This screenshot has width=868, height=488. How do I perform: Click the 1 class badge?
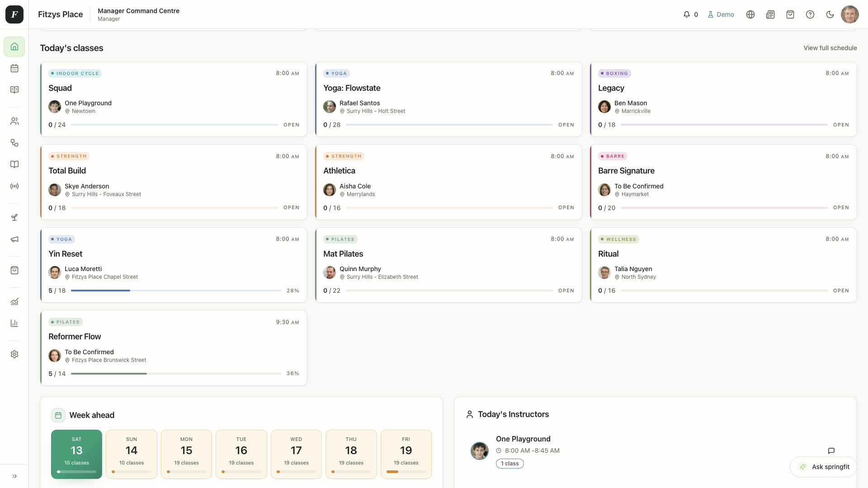[509, 464]
